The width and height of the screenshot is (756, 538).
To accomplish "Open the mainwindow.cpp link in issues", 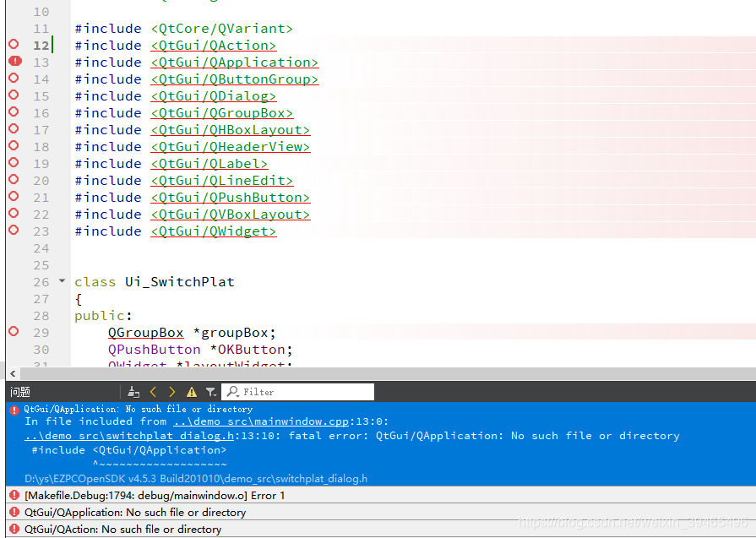I will [x=261, y=421].
